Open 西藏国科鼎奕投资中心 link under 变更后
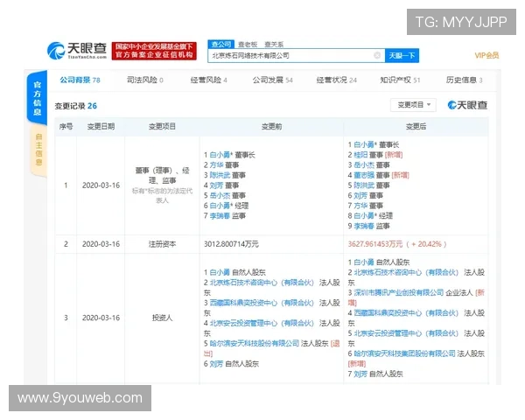The image size is (525, 420). click(406, 313)
